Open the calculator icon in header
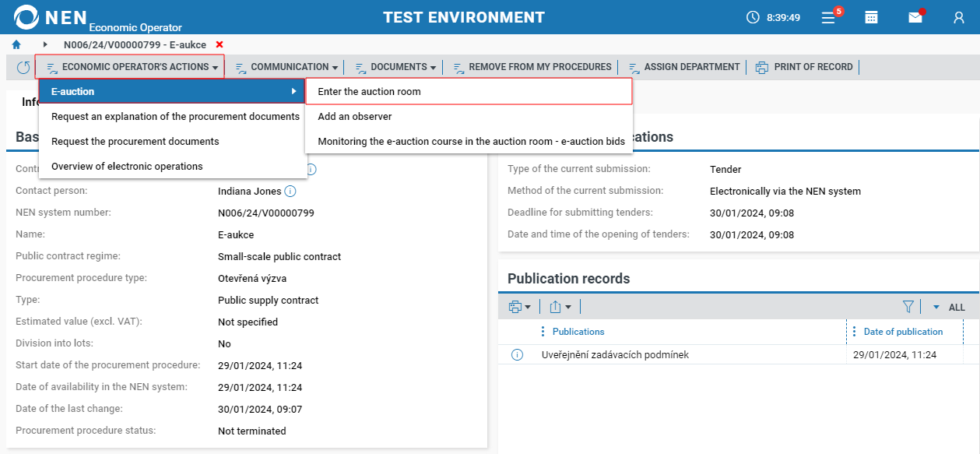 [x=872, y=17]
